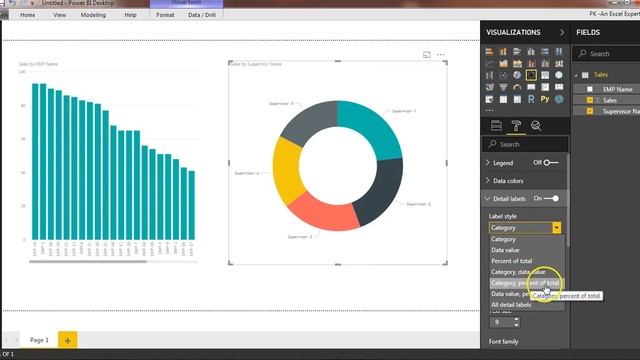Select the Funnel visual
The image size is (640, 360).
[503, 87]
